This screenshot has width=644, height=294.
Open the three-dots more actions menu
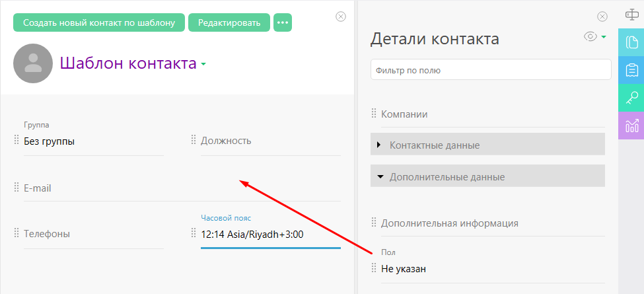(x=283, y=22)
